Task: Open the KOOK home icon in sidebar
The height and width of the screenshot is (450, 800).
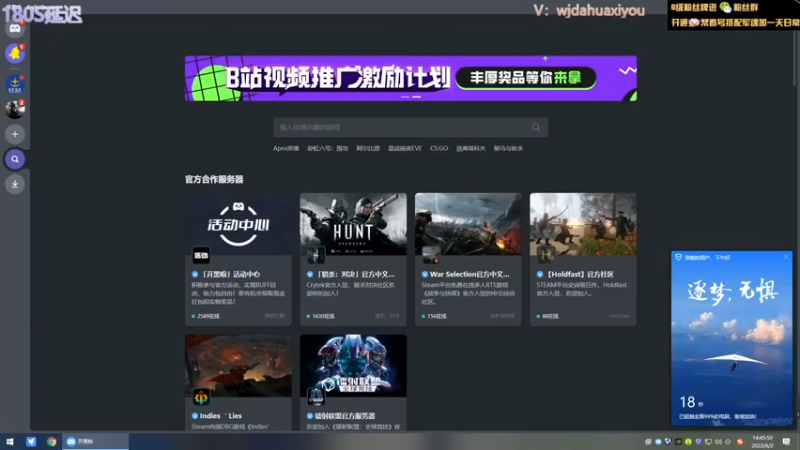Action: click(x=15, y=29)
